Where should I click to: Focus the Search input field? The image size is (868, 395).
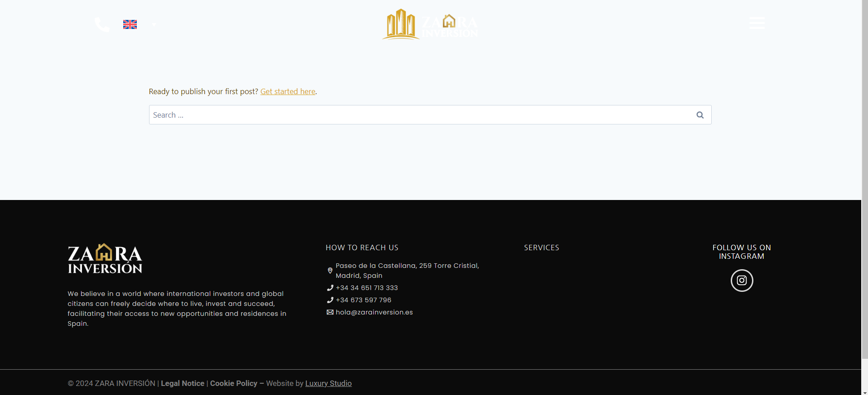pyautogui.click(x=430, y=115)
